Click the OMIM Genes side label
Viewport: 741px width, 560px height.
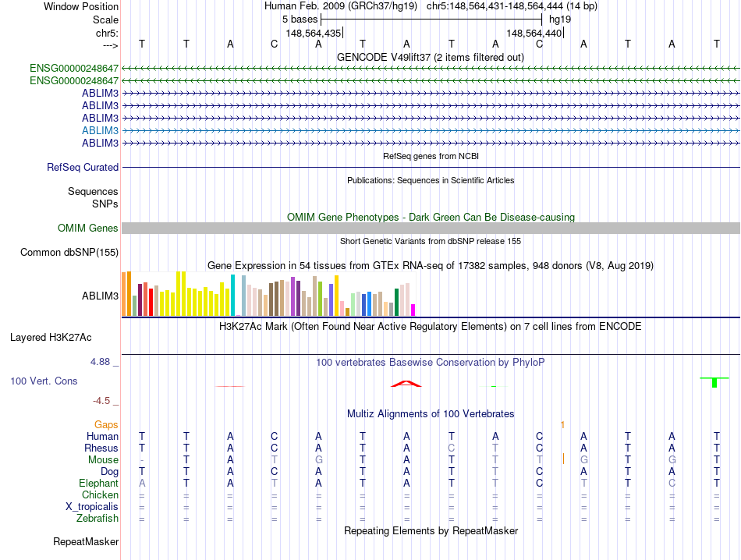pyautogui.click(x=87, y=228)
